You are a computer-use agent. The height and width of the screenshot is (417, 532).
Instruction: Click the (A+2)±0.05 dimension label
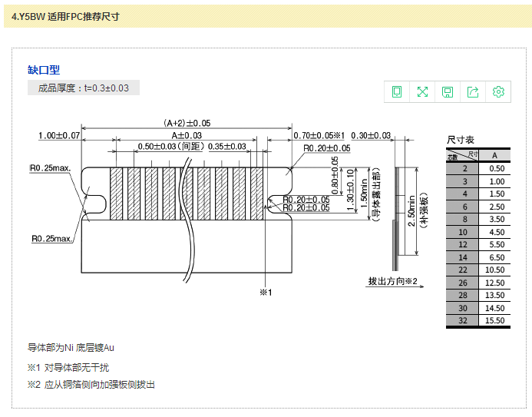187,123
